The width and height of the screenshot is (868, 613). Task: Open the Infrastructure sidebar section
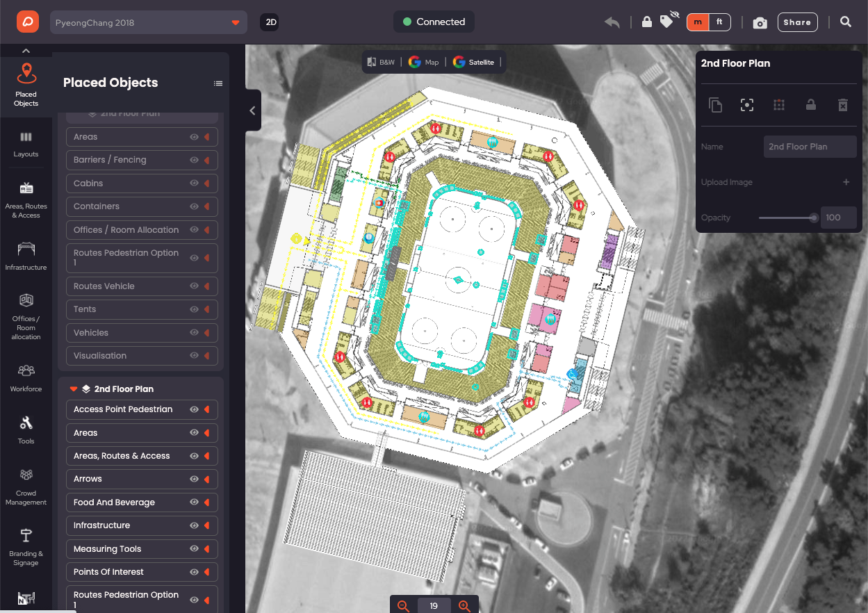26,256
